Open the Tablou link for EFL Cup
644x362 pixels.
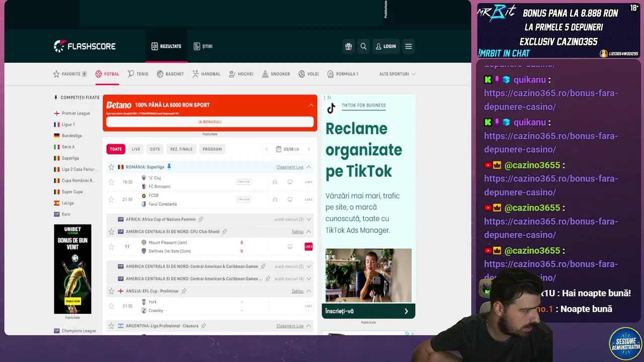pos(297,291)
